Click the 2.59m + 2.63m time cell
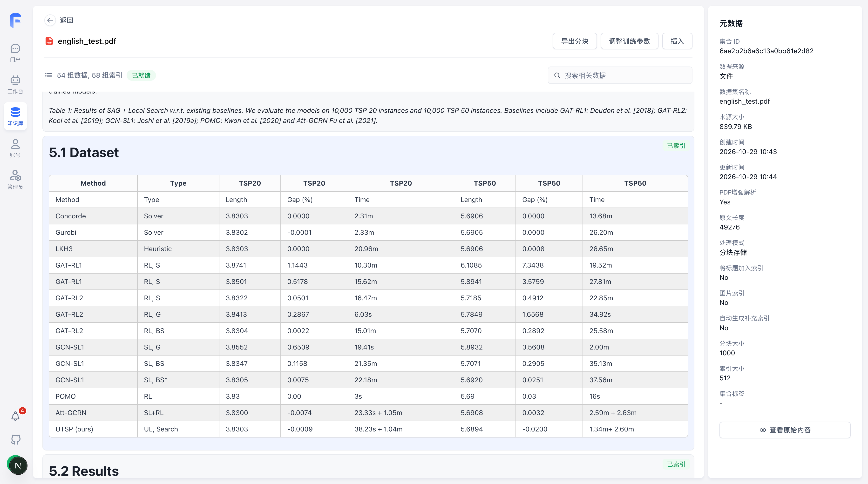 point(635,413)
